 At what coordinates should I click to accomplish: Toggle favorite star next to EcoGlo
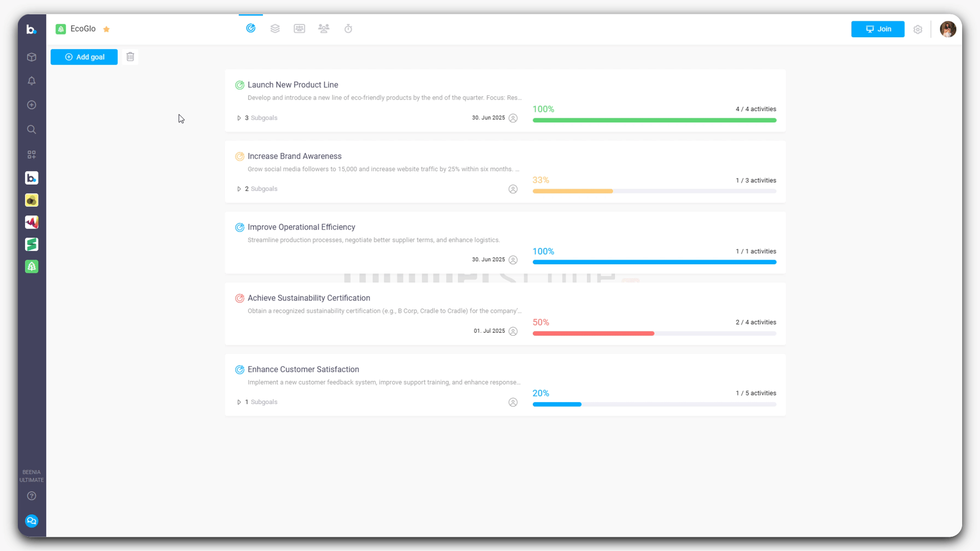107,29
